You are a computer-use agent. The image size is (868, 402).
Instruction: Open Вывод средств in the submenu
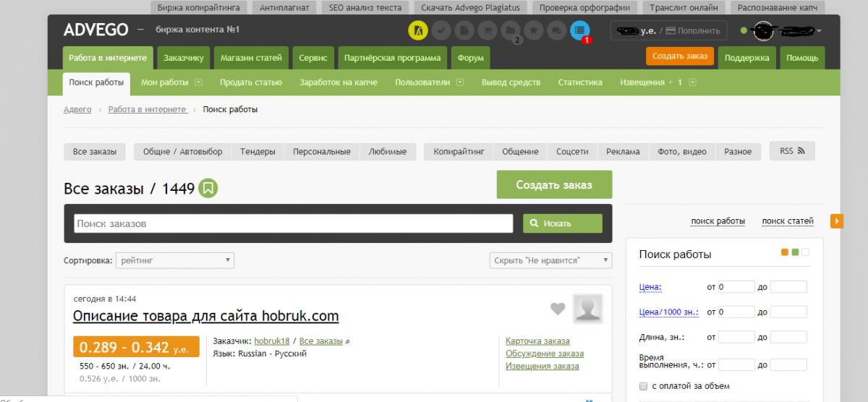511,82
